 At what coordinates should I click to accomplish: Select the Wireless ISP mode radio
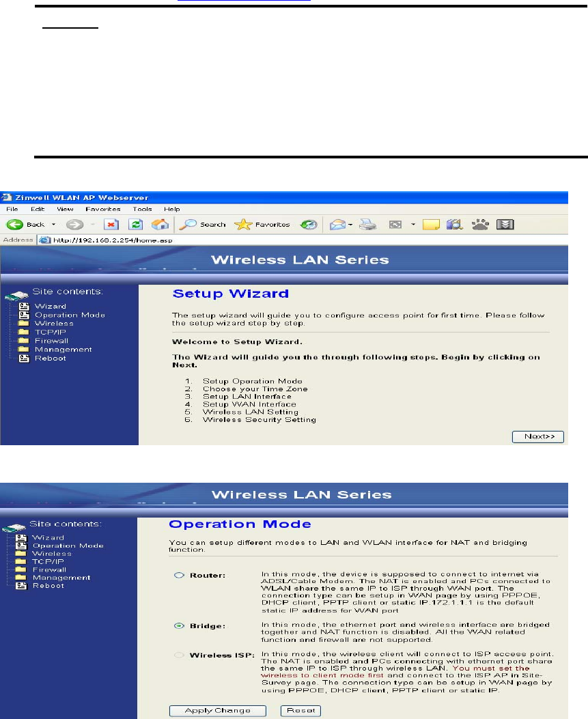click(179, 655)
